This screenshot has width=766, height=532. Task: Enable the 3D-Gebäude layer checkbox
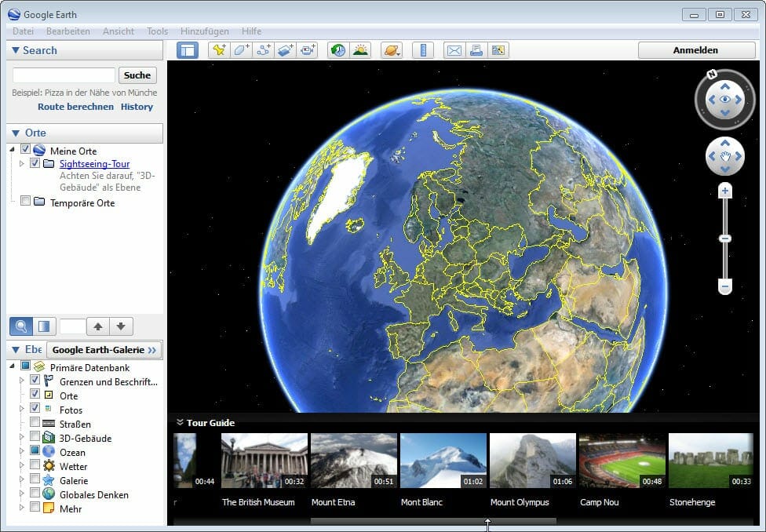[35, 438]
